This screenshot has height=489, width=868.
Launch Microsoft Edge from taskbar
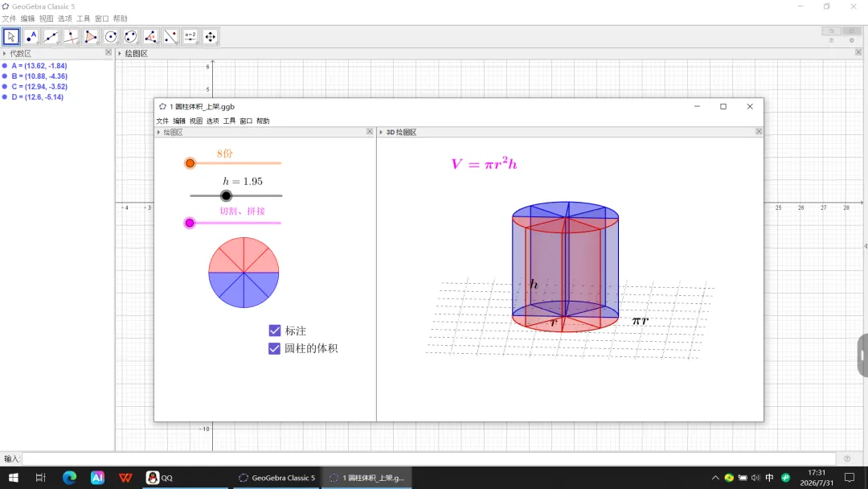69,478
